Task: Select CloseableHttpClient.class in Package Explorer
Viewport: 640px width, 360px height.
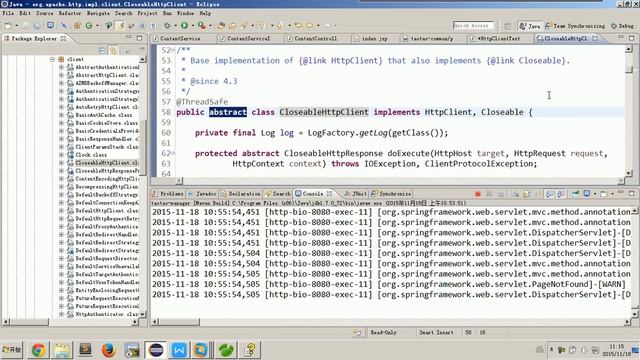Action: [x=107, y=163]
